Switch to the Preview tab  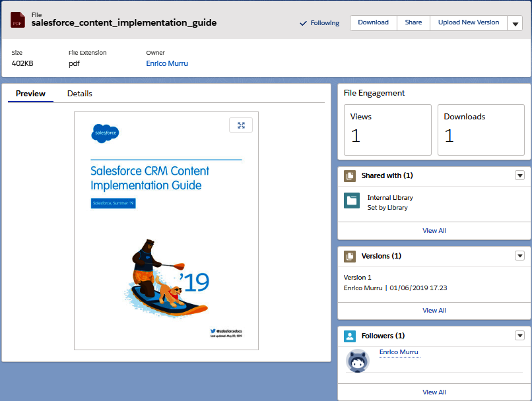pos(30,94)
